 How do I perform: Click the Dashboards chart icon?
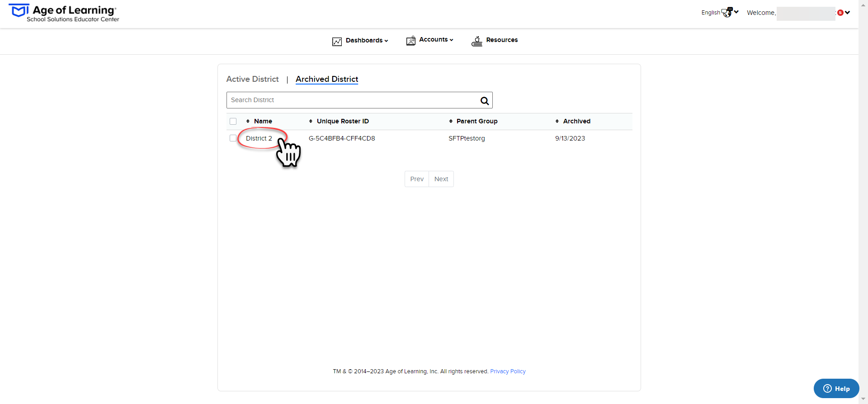337,42
